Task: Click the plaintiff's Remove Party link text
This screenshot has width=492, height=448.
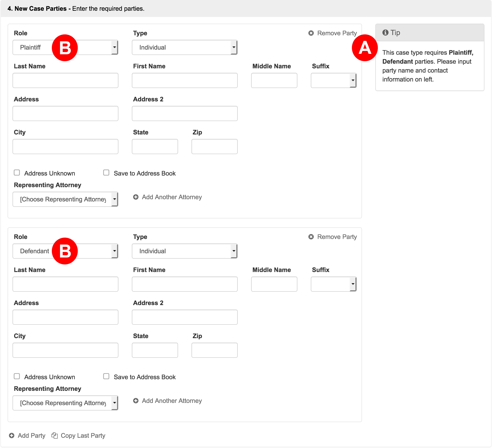Action: pos(337,33)
